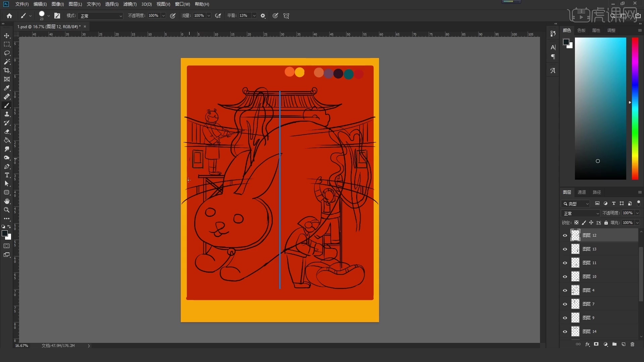Hide layer 图层 11
Screen dimensions: 644x362
click(x=565, y=263)
